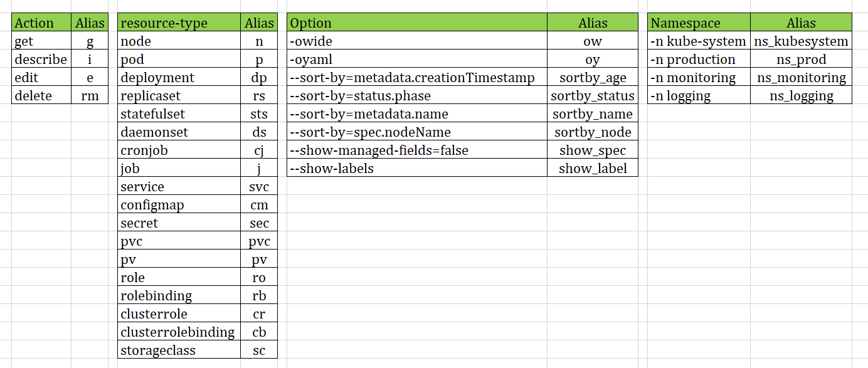Click the 'cronjob' cell
This screenshot has width=868, height=368.
coord(179,150)
